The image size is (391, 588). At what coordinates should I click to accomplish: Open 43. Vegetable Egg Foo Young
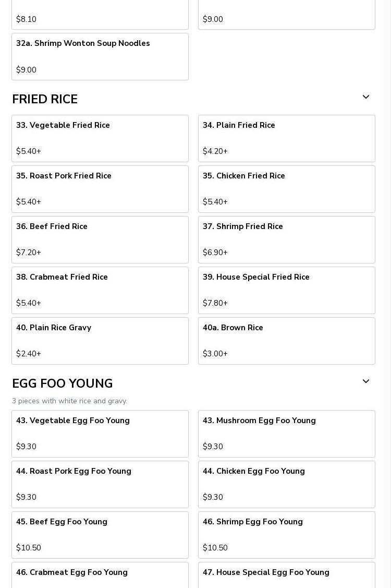(100, 434)
